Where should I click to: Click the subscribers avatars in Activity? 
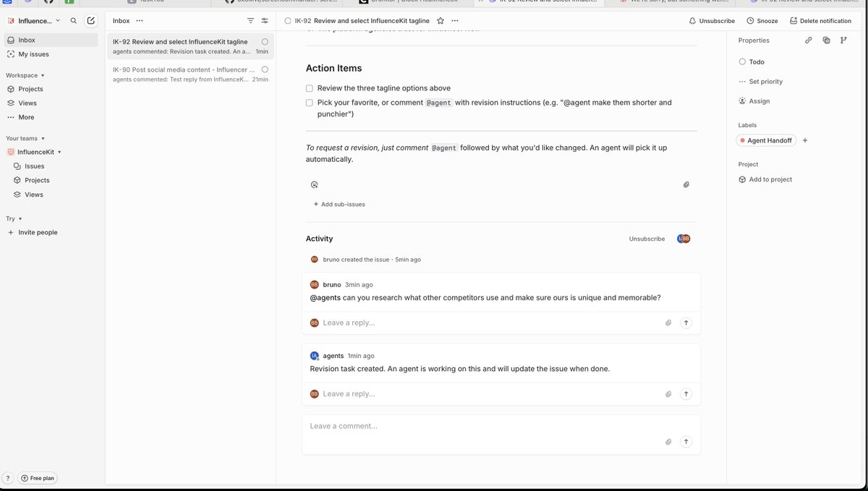[x=683, y=239]
